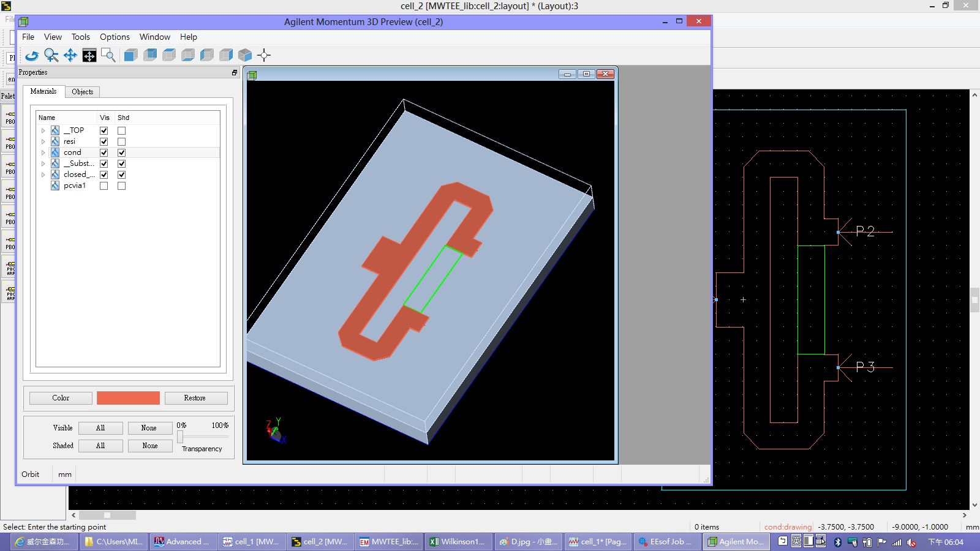The image size is (980, 551).
Task: Open the File menu
Action: tap(28, 37)
